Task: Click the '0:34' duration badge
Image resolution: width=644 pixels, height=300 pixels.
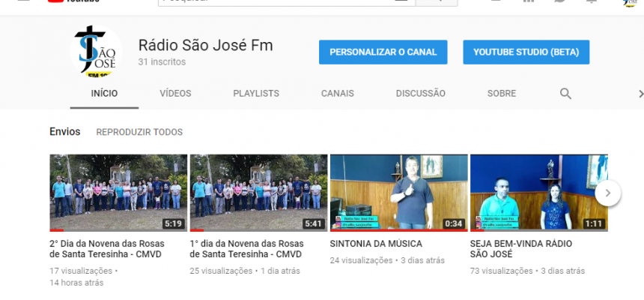Action: [454, 223]
